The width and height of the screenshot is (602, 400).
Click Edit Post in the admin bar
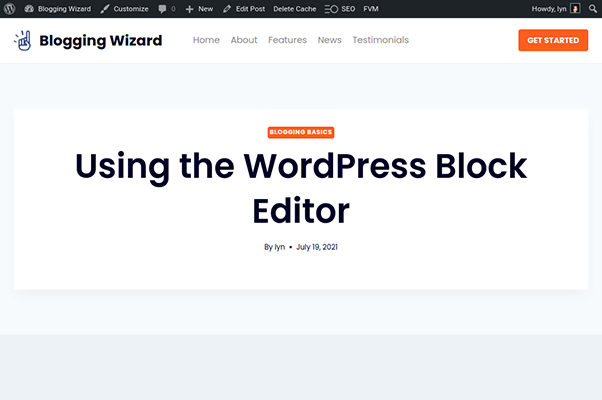coord(244,8)
